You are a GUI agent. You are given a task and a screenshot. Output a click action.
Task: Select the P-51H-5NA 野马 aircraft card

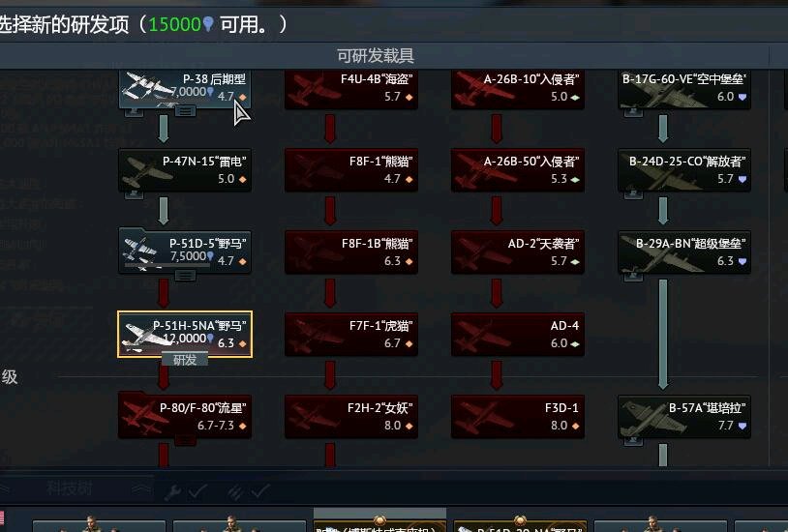pos(185,334)
